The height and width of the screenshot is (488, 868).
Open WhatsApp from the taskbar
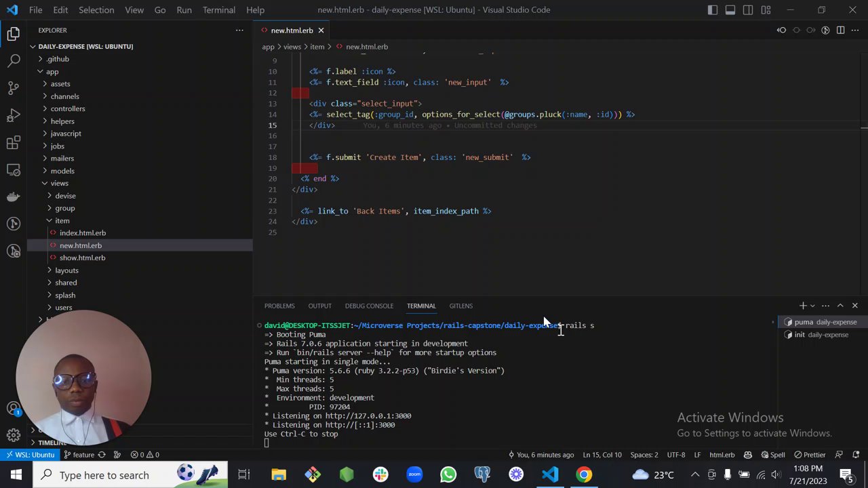[448, 474]
